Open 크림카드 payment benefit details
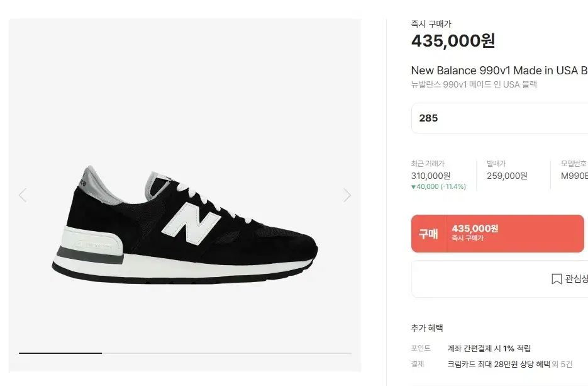588x386 pixels. 498,364
